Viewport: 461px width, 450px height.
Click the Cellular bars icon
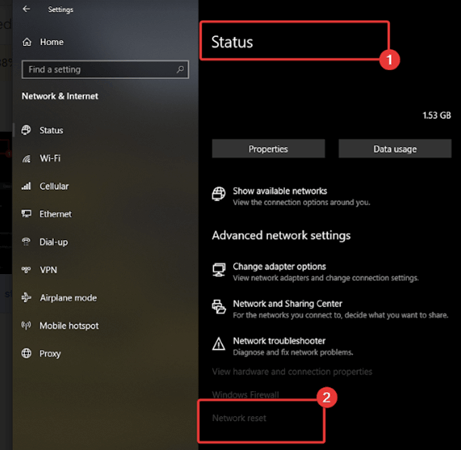[x=26, y=186]
